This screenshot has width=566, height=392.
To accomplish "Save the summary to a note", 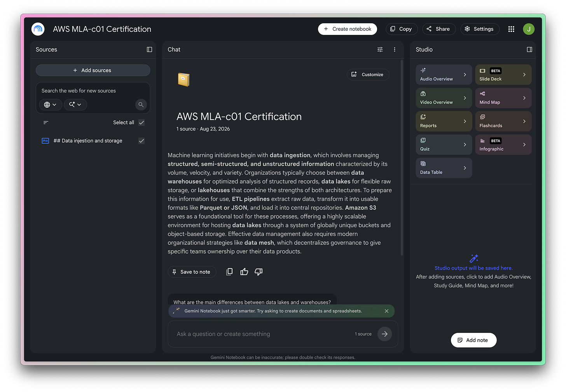I will [192, 272].
